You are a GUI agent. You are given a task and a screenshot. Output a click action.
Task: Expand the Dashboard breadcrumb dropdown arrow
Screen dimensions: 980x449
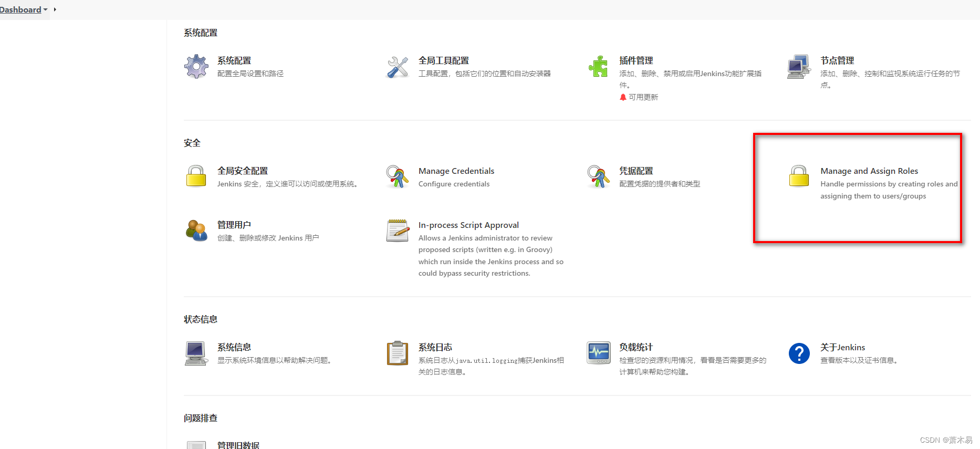pos(46,10)
